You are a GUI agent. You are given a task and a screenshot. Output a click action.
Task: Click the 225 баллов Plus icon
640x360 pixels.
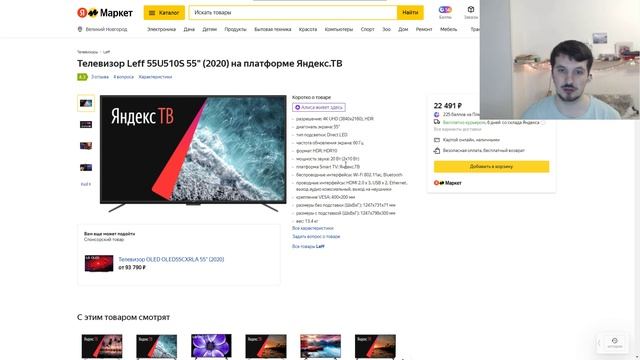pyautogui.click(x=437, y=115)
